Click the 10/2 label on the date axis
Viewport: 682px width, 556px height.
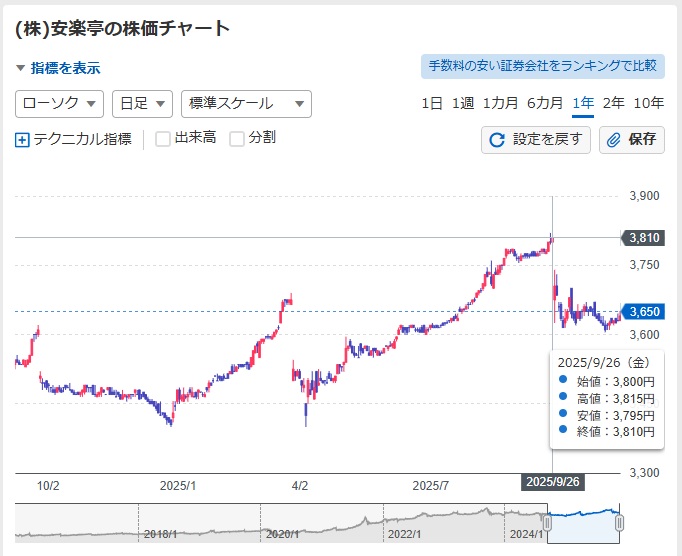tap(48, 486)
